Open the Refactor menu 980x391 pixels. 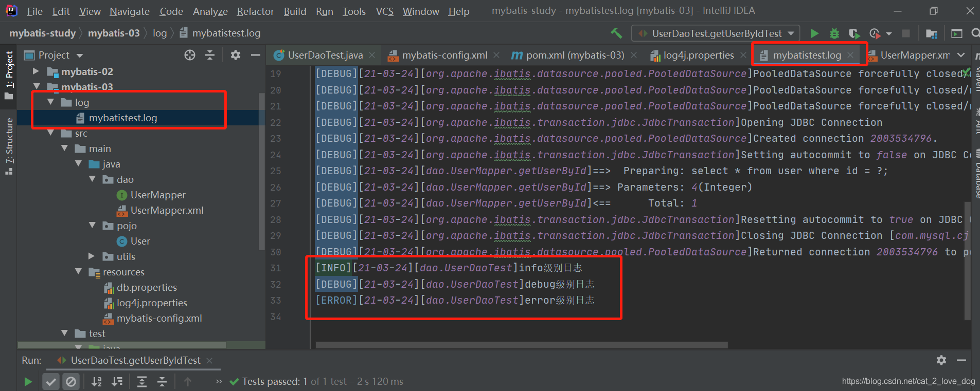pyautogui.click(x=255, y=11)
